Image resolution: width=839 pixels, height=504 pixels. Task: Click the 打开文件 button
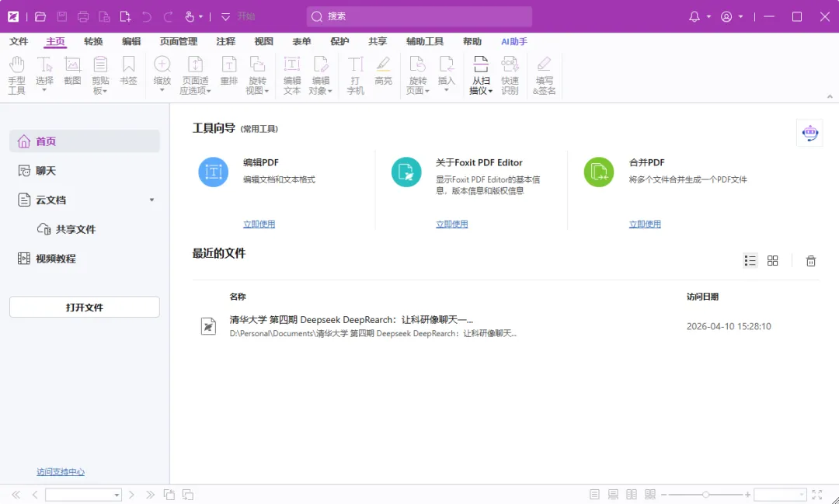85,307
